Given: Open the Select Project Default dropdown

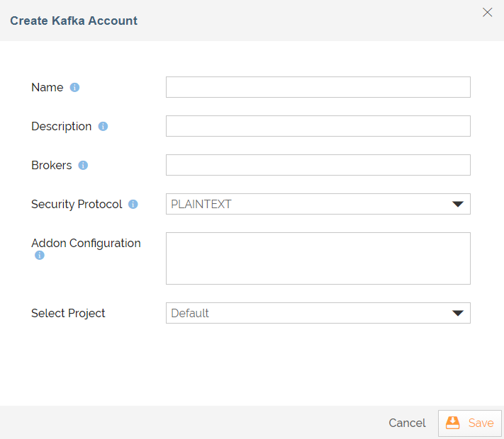Looking at the screenshot, I should (x=305, y=313).
